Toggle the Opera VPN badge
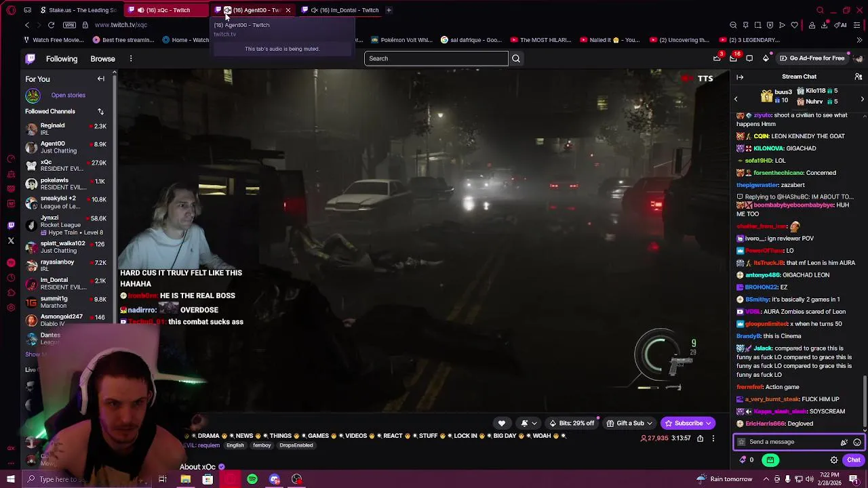This screenshot has width=868, height=488. (69, 25)
